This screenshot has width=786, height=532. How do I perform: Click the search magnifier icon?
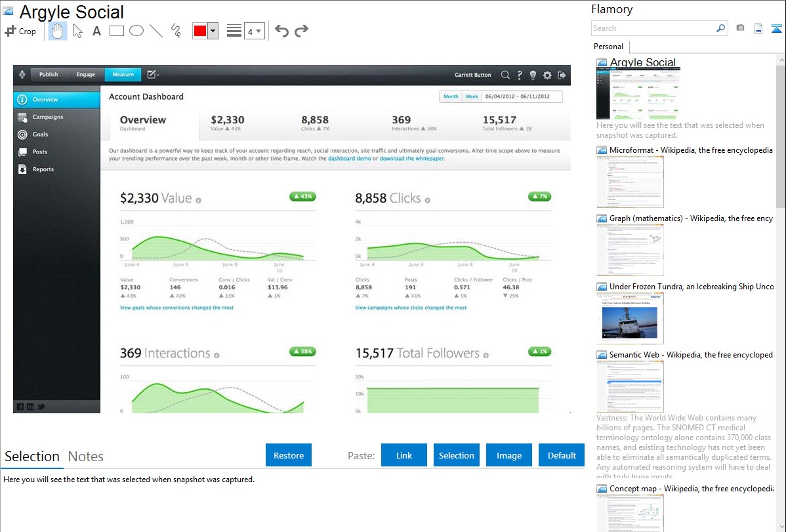pyautogui.click(x=721, y=28)
